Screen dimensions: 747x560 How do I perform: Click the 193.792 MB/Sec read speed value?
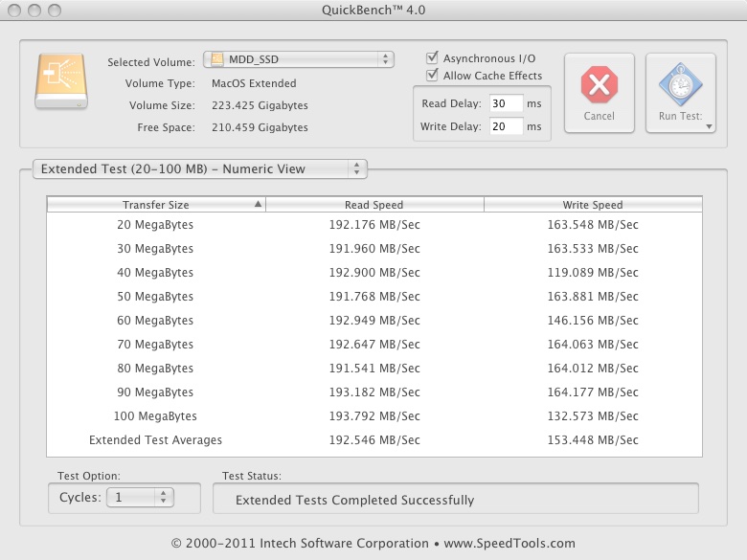tap(374, 415)
